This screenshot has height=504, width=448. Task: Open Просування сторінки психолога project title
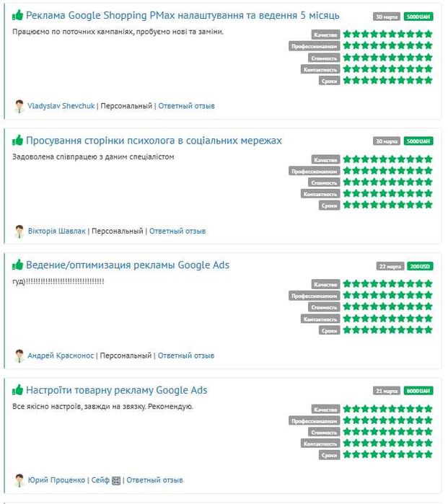[x=154, y=140]
